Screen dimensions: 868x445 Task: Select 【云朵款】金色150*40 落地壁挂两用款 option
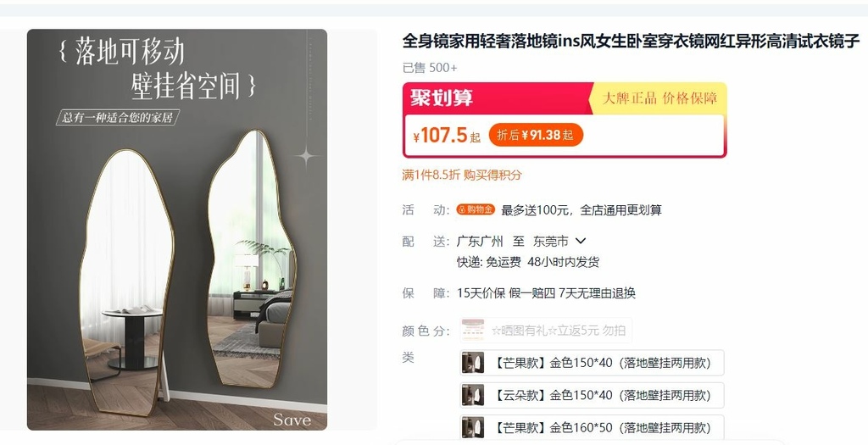[x=592, y=395]
